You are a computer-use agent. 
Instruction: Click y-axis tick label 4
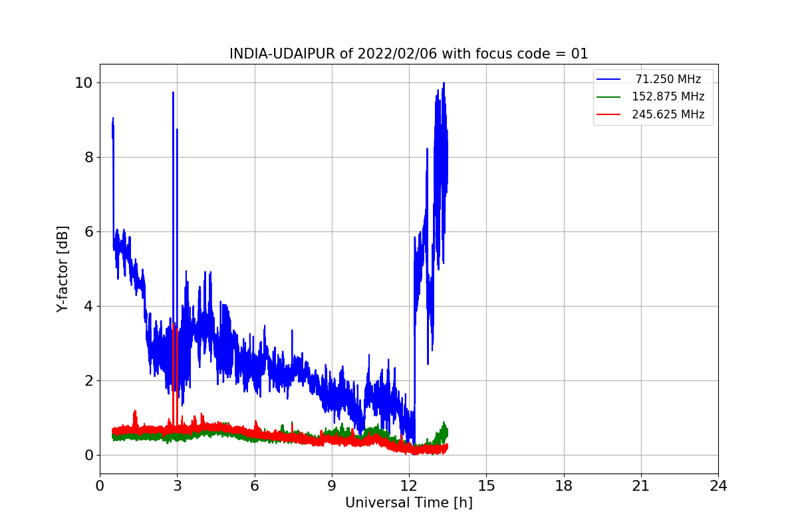[x=87, y=306]
